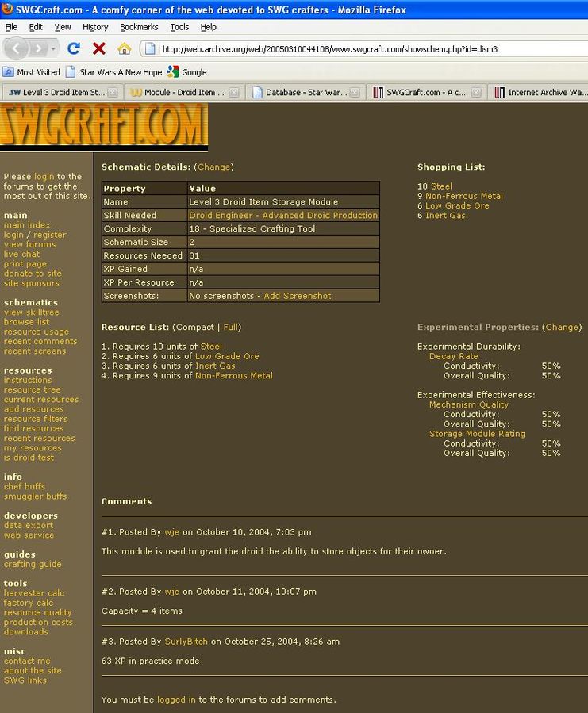This screenshot has width=588, height=713.
Task: Reload the page with the refresh icon
Action: 74,48
